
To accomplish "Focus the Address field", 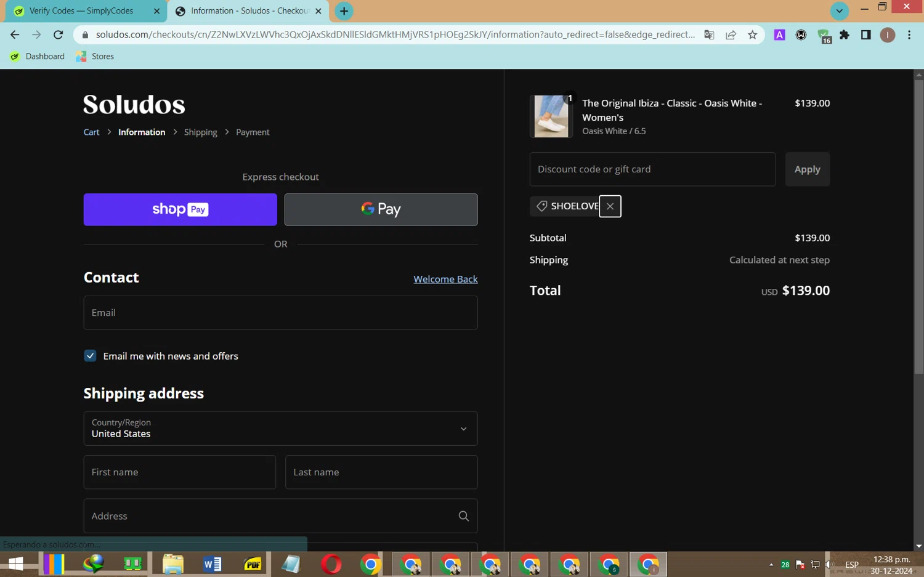I will 280,516.
